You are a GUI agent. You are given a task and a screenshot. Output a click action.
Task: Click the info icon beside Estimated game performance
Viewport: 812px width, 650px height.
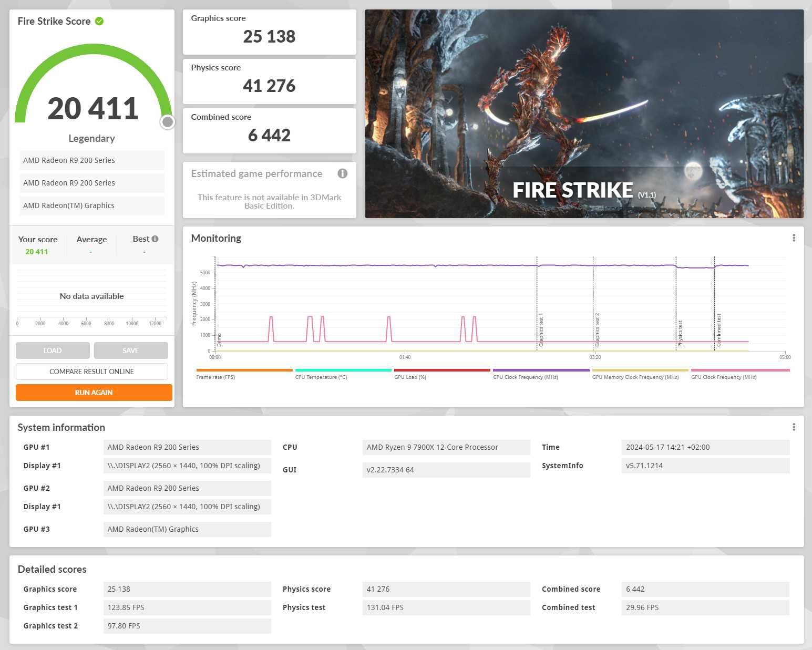pyautogui.click(x=343, y=173)
